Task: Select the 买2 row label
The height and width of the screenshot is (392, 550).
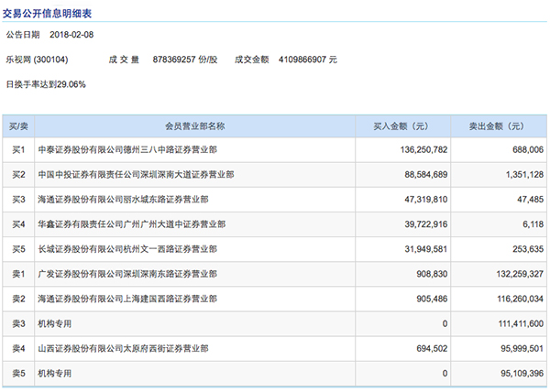Action: coord(18,175)
